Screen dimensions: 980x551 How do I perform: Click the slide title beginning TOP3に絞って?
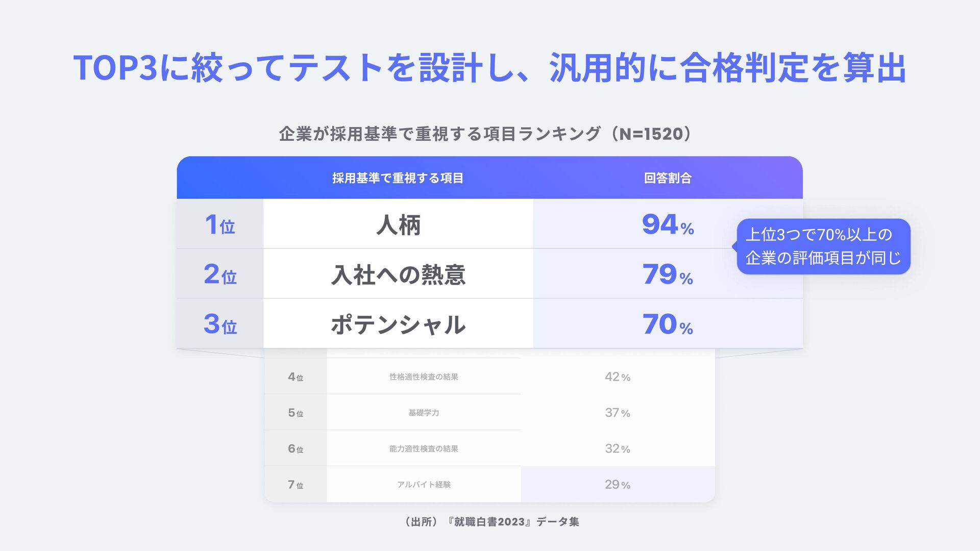point(490,68)
